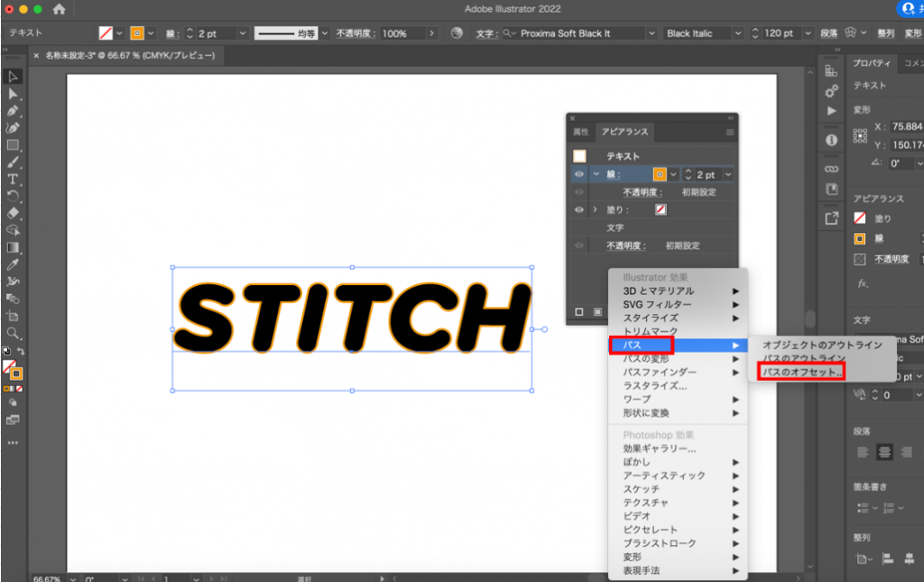The image size is (924, 582).
Task: Open the スタイライズ submenu
Action: pos(678,319)
